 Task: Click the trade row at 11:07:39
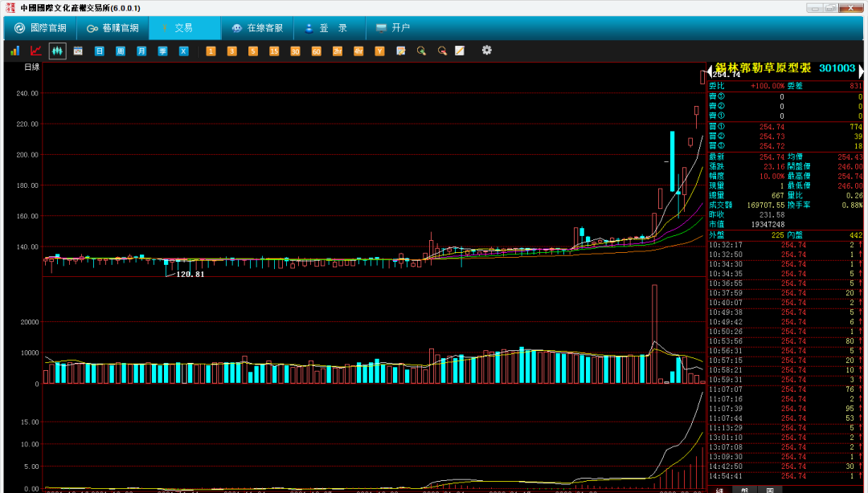pos(785,409)
